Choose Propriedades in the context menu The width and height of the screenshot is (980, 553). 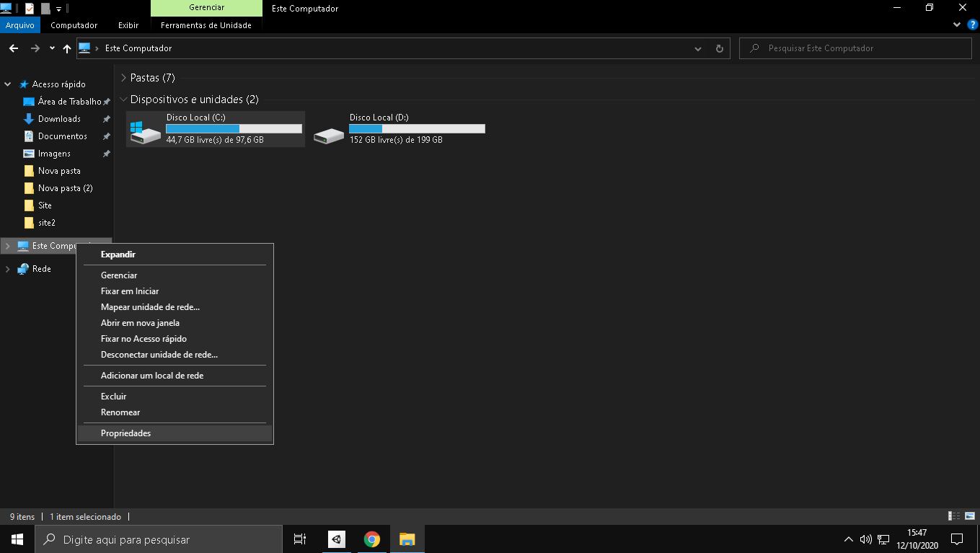(x=125, y=433)
